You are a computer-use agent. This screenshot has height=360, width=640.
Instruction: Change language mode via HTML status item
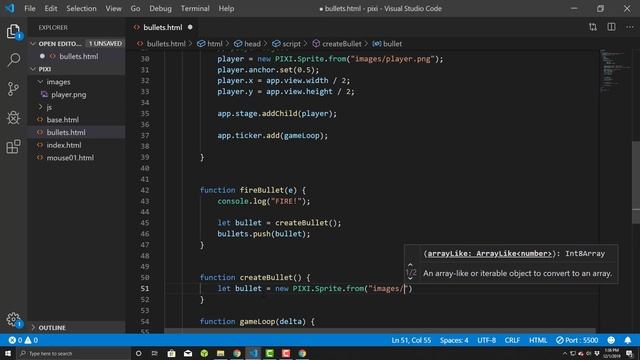538,340
